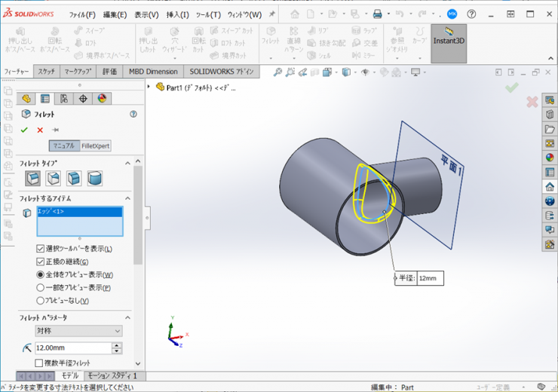Select 一部をプレビュー表示 radio button
Viewport: 558px width, 392px height.
click(41, 288)
